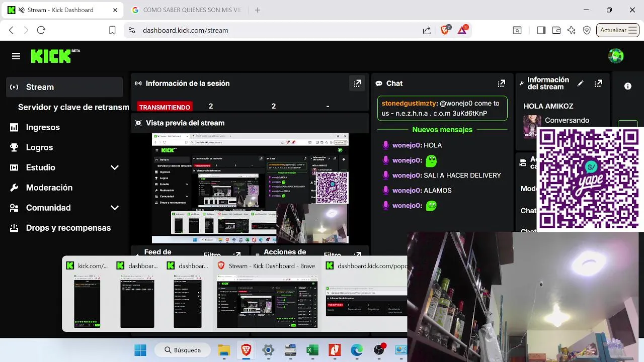Open Brave VPN shield icon
Viewport: 644px width, 362px height.
click(x=587, y=30)
